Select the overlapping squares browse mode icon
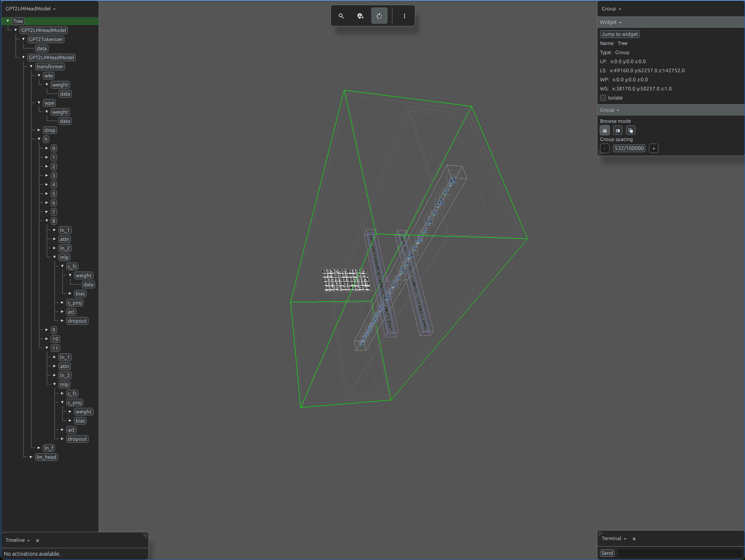 pyautogui.click(x=631, y=131)
